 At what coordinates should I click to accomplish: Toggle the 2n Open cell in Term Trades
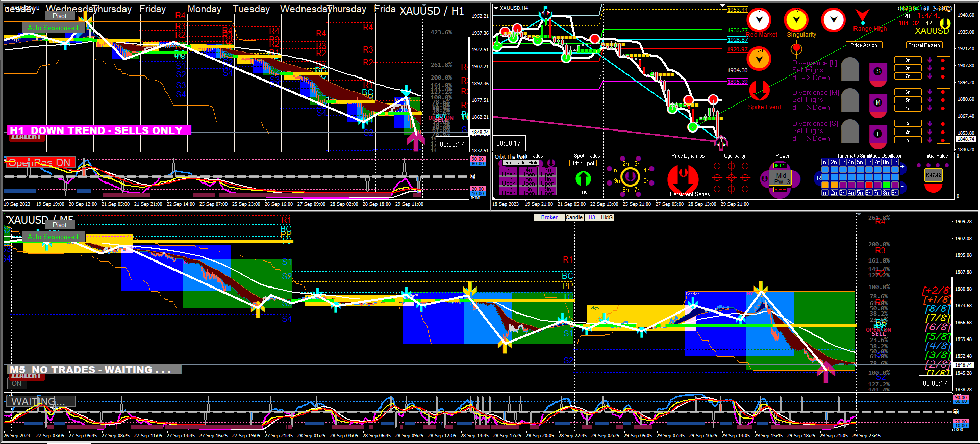[509, 181]
